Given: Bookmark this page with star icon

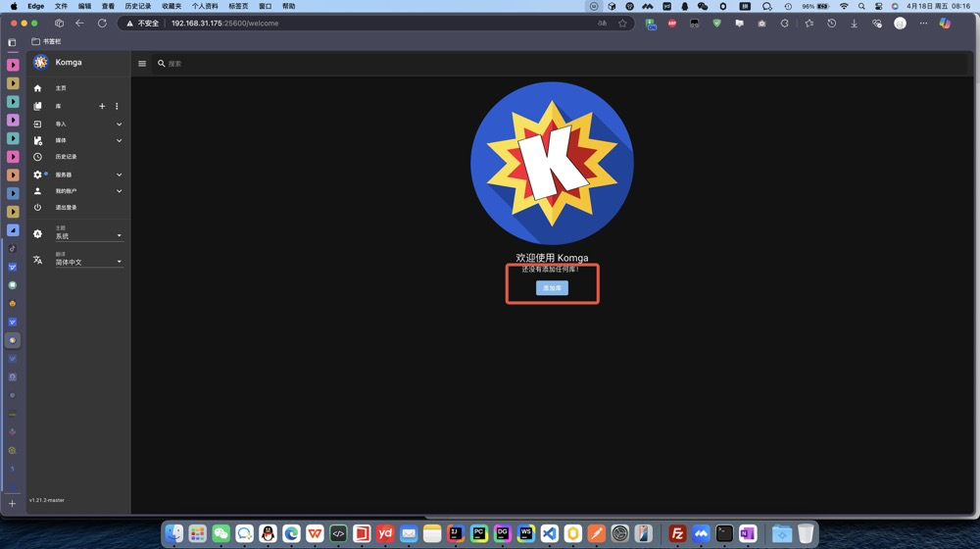Looking at the screenshot, I should click(x=622, y=24).
